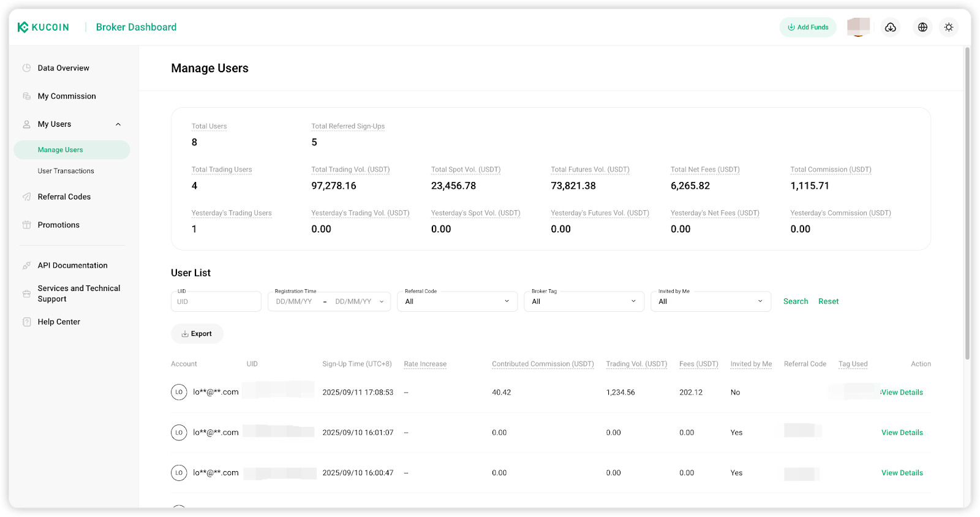Open API Documentation menu item
Image resolution: width=980 pixels, height=517 pixels.
coord(72,265)
